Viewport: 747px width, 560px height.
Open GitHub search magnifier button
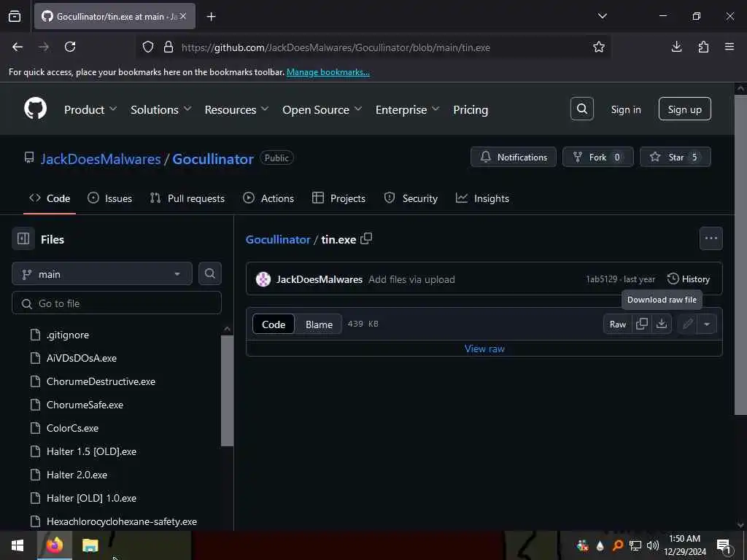[x=581, y=109]
